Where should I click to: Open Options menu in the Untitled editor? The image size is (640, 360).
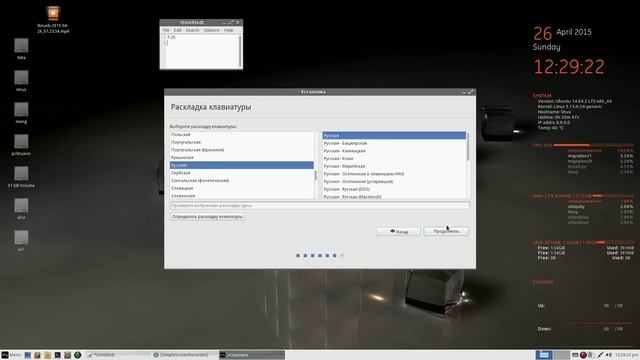211,30
